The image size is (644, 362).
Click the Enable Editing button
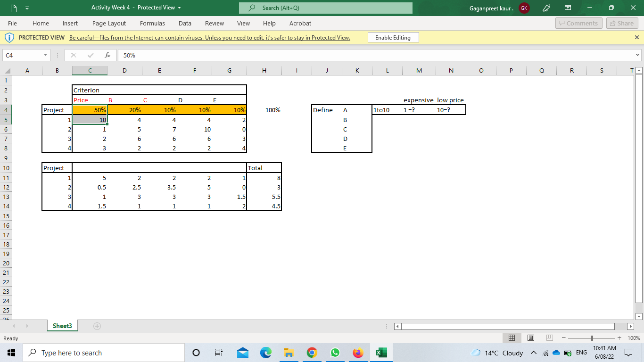(393, 38)
